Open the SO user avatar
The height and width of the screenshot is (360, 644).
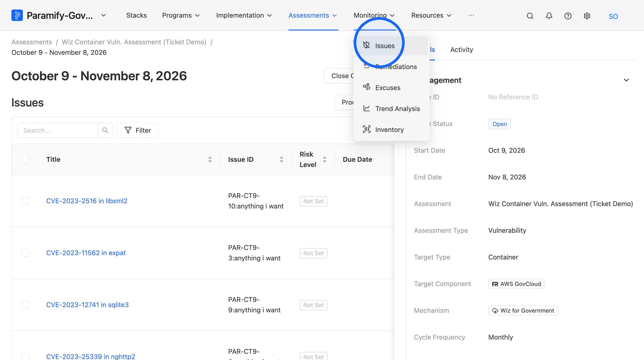[x=613, y=16]
